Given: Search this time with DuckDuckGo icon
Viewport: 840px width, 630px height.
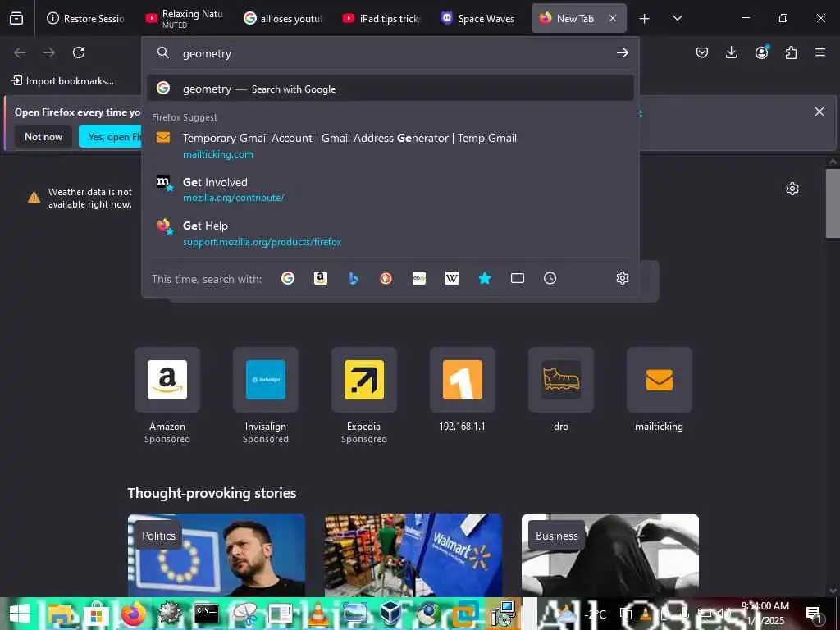Looking at the screenshot, I should (x=386, y=278).
